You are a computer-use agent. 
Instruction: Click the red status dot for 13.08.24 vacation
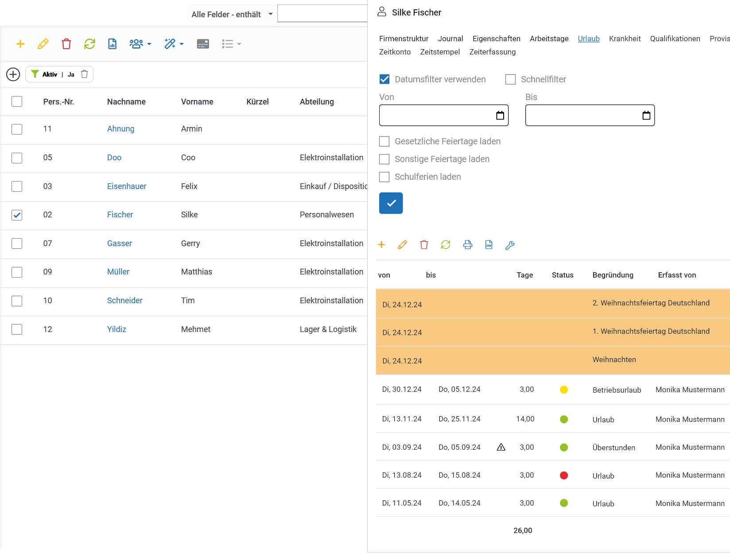[x=564, y=475]
